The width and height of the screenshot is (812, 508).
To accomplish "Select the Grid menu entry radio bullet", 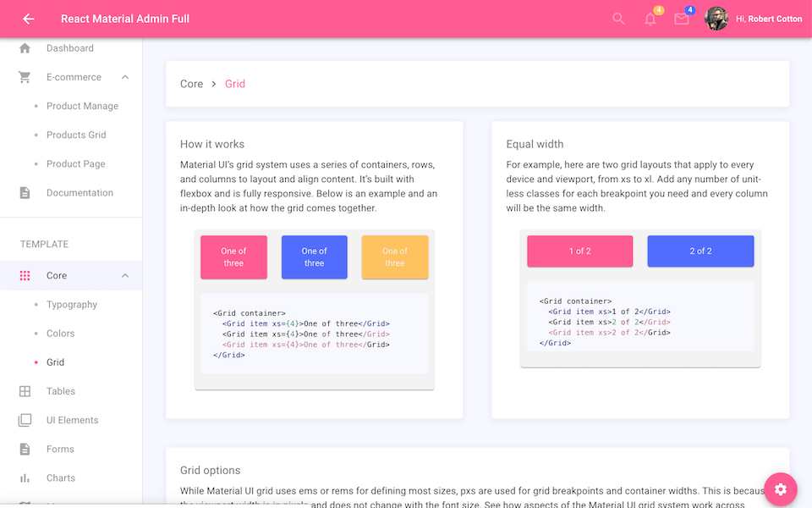I will pos(35,362).
